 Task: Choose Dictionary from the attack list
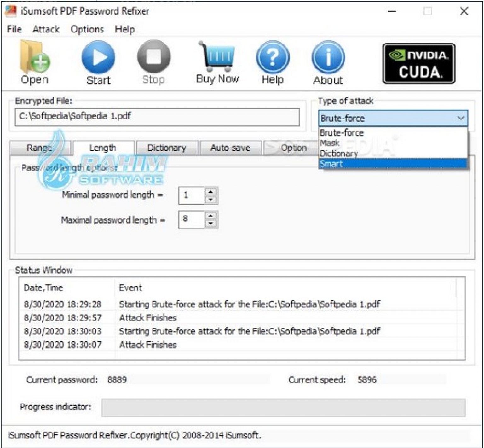coord(393,153)
